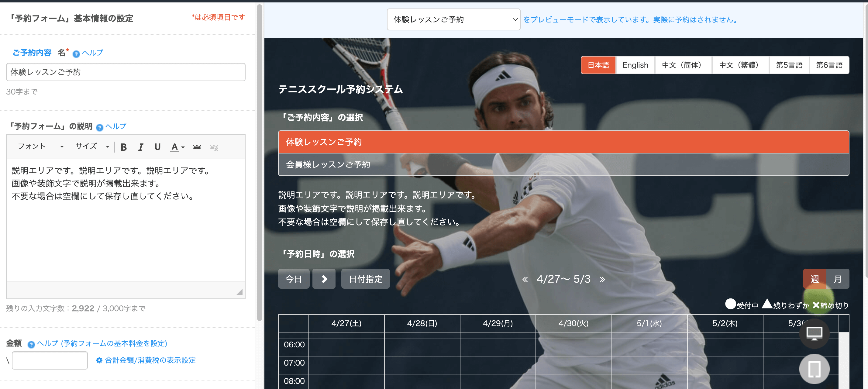868x389 pixels.
Task: Open preview form selector dropdown
Action: click(x=453, y=19)
